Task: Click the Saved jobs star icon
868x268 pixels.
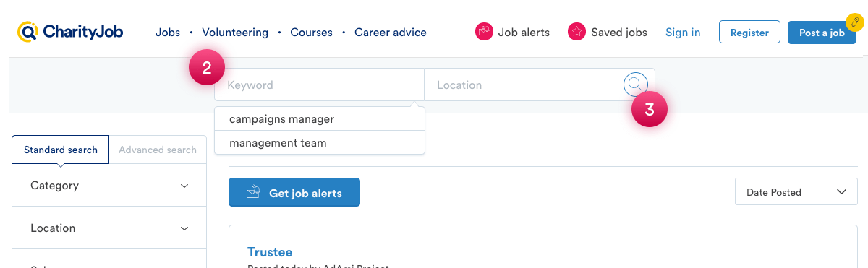Action: coord(576,32)
